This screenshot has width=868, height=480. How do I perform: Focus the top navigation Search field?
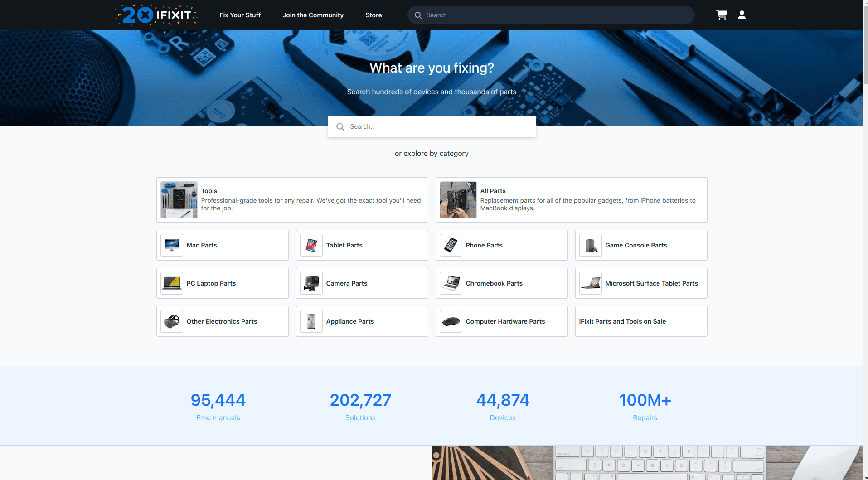coord(551,15)
